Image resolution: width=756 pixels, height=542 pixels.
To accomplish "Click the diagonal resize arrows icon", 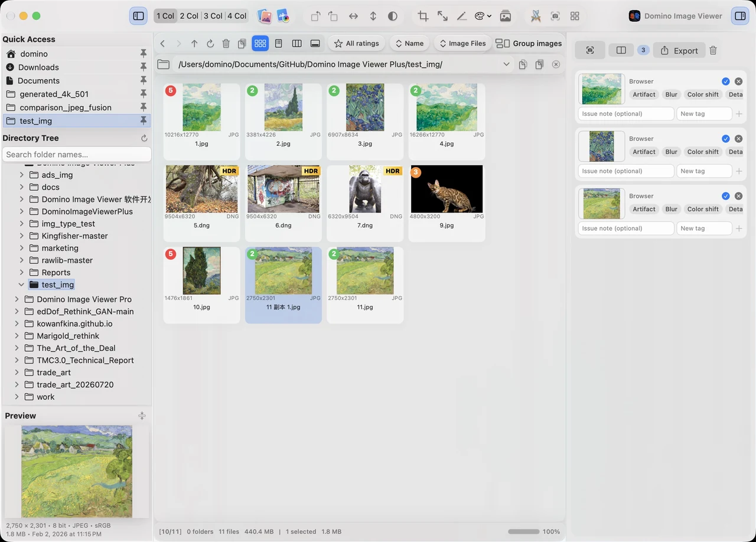I will tap(442, 16).
